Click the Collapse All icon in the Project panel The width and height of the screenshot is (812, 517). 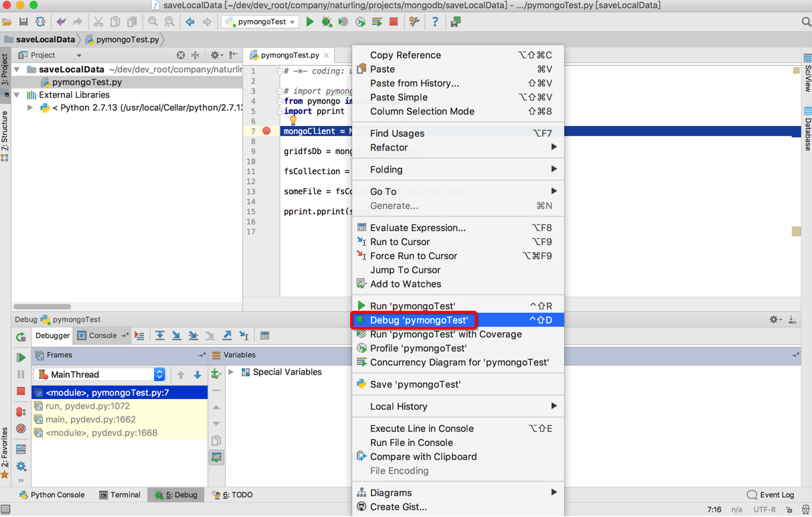195,56
